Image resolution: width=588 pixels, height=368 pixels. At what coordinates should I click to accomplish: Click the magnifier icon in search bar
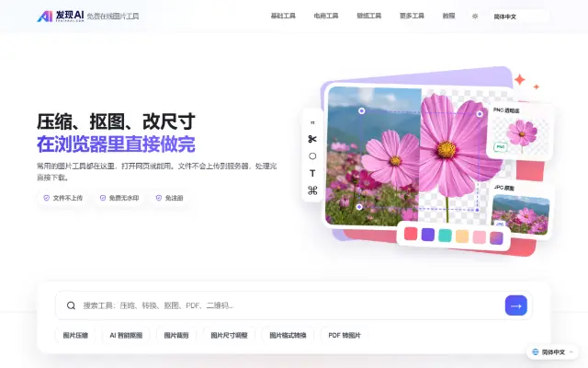tap(71, 305)
